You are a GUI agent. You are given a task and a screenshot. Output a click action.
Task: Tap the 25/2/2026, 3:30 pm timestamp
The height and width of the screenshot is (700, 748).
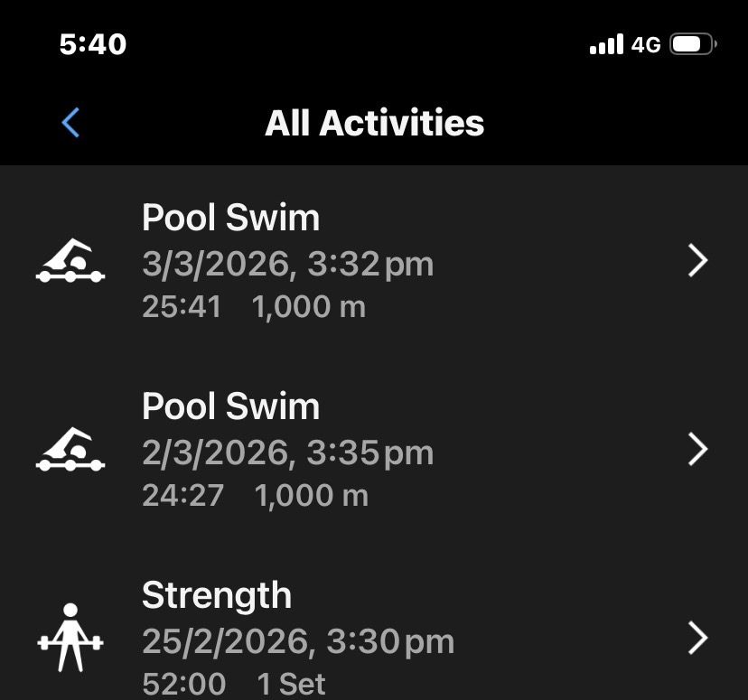(x=298, y=641)
